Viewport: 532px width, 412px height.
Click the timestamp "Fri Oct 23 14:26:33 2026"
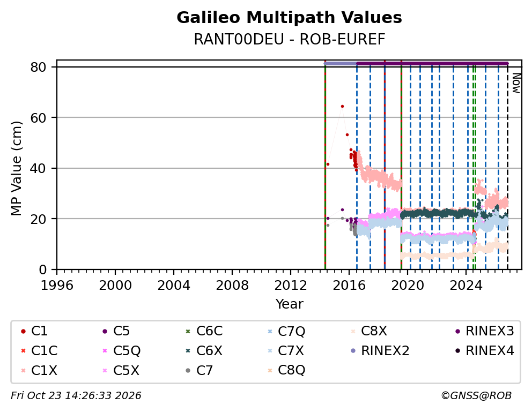pos(76,395)
